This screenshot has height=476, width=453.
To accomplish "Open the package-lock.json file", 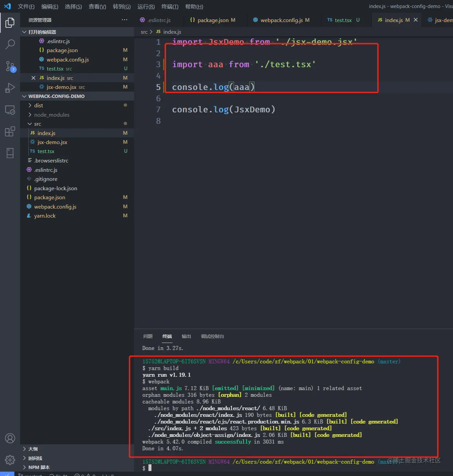I will click(77, 188).
